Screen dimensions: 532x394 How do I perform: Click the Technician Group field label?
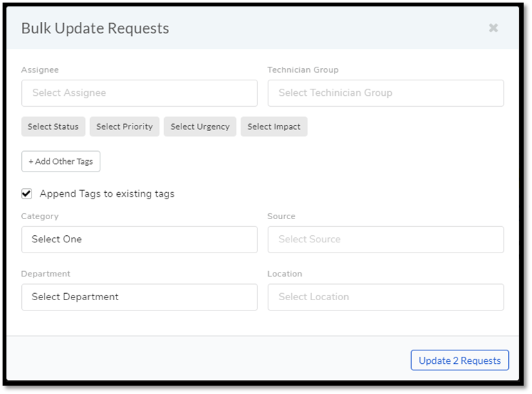tap(302, 70)
